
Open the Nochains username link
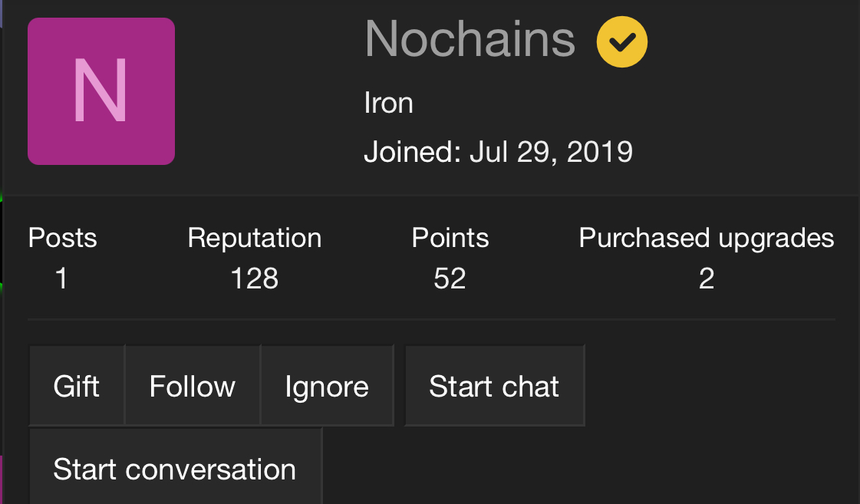470,39
